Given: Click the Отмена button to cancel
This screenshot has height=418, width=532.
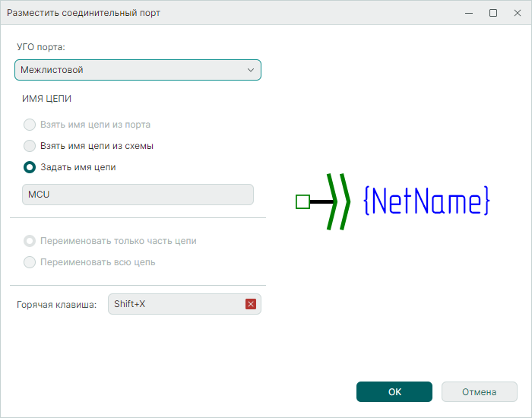Looking at the screenshot, I should (x=480, y=392).
